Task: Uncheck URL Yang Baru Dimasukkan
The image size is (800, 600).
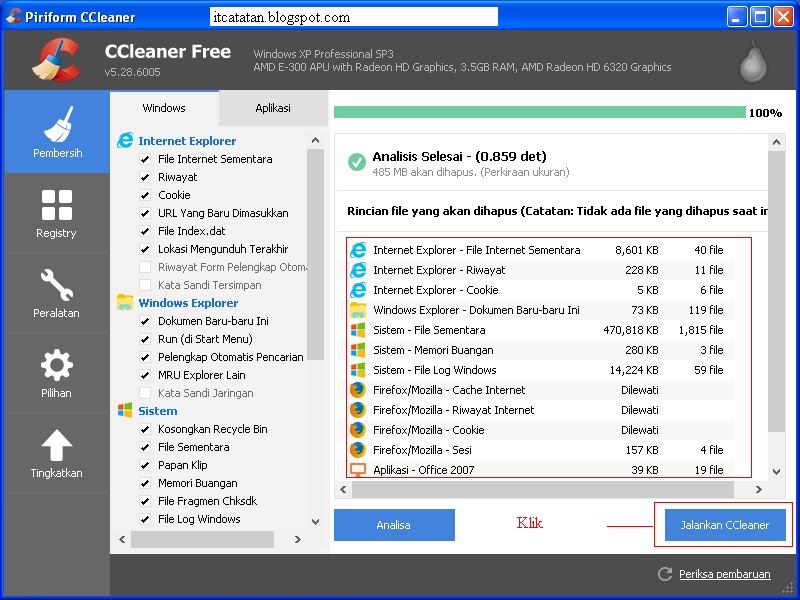Action: 145,213
